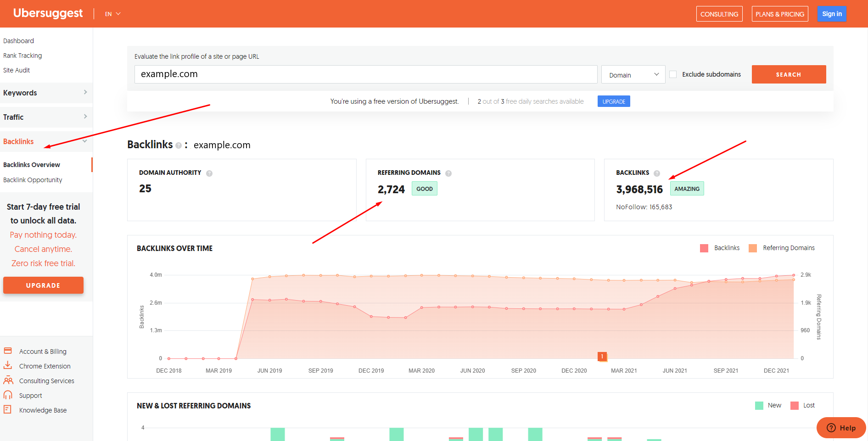The width and height of the screenshot is (868, 441).
Task: Open Site Audit in the sidebar
Action: coord(17,70)
